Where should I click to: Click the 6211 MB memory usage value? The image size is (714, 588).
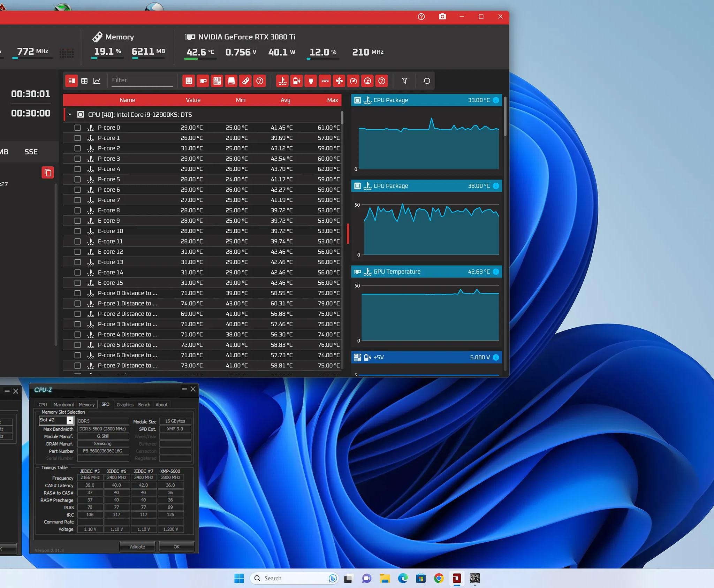coord(148,52)
